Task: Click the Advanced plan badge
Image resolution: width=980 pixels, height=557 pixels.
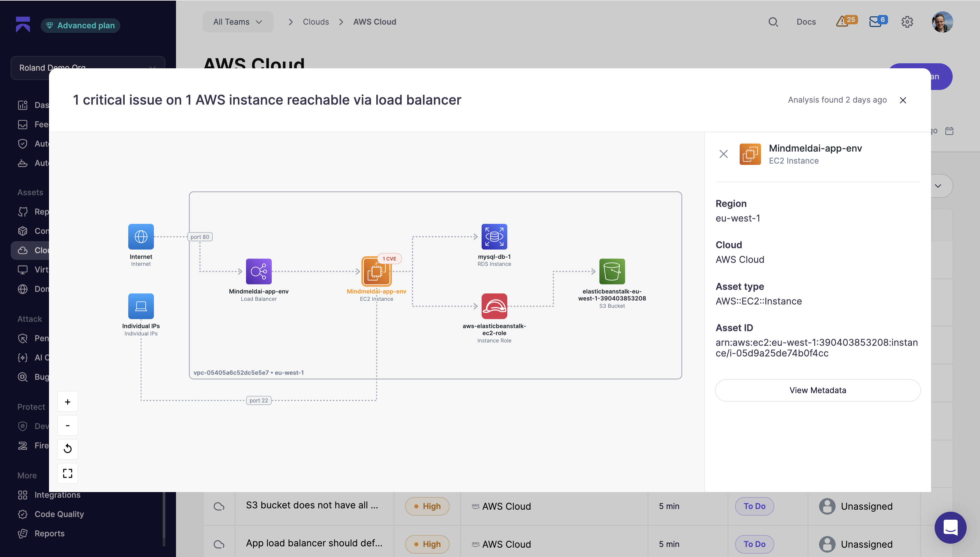Action: [x=80, y=25]
